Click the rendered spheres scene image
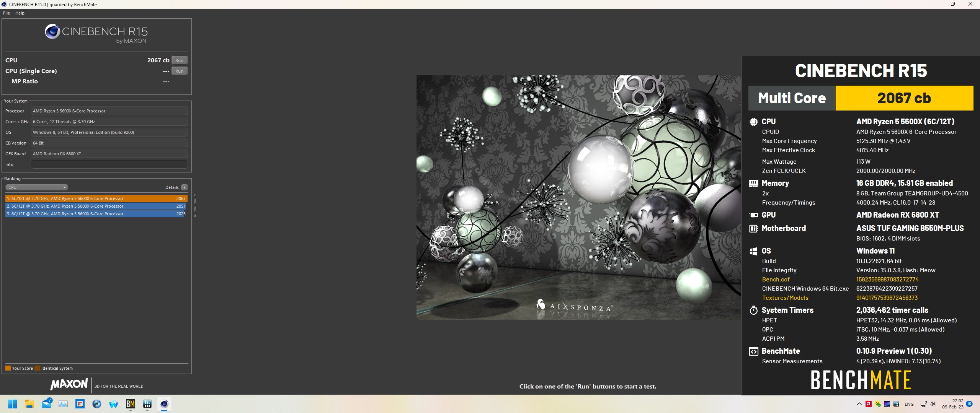Viewport: 980px width, 413px height. pos(579,197)
